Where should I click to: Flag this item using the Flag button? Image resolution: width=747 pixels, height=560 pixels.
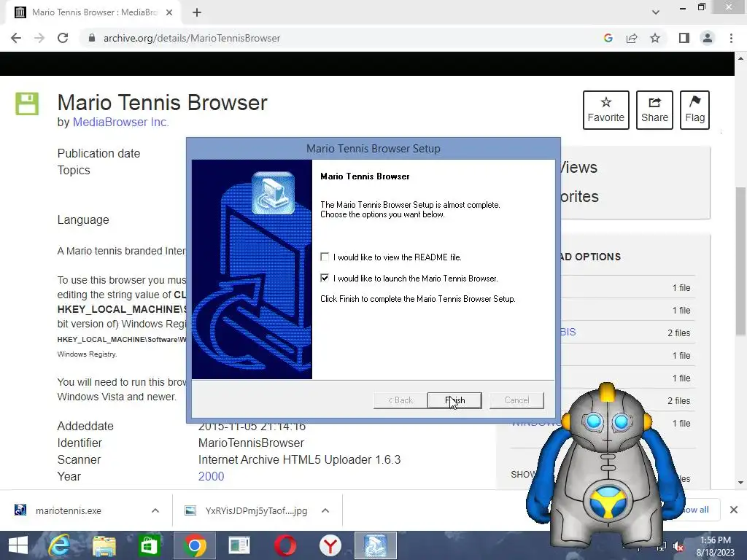pyautogui.click(x=694, y=110)
